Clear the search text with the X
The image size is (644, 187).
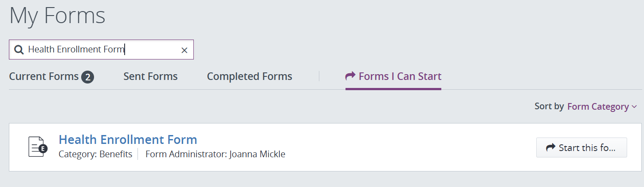point(185,50)
